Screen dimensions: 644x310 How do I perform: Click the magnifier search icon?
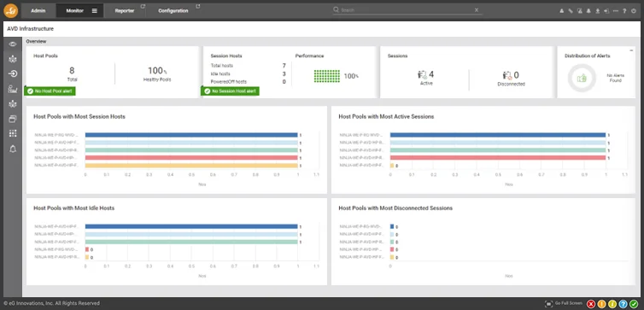(x=336, y=10)
